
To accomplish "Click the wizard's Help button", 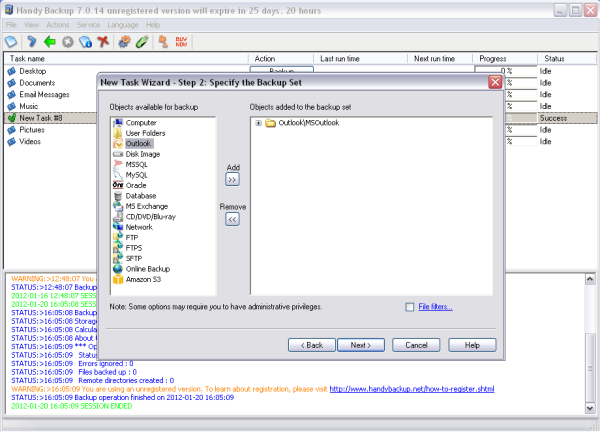I will [x=472, y=345].
